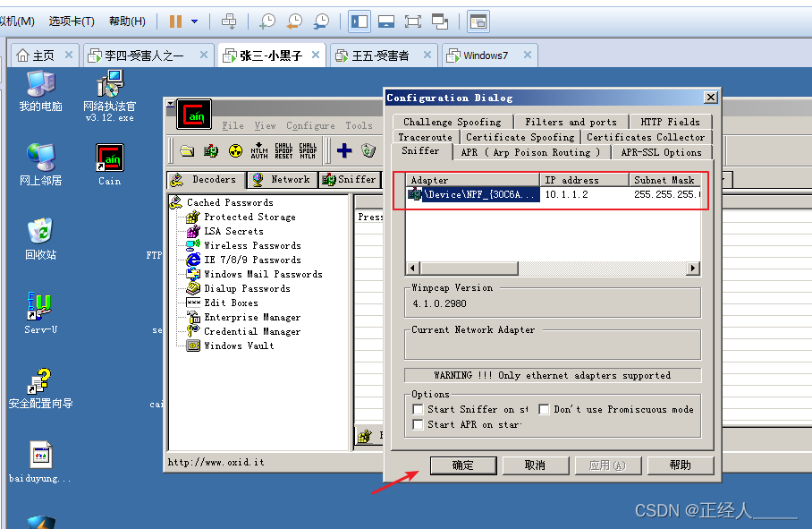Image resolution: width=812 pixels, height=529 pixels.
Task: Select LSA Secrets in decoder tree
Action: 233,231
